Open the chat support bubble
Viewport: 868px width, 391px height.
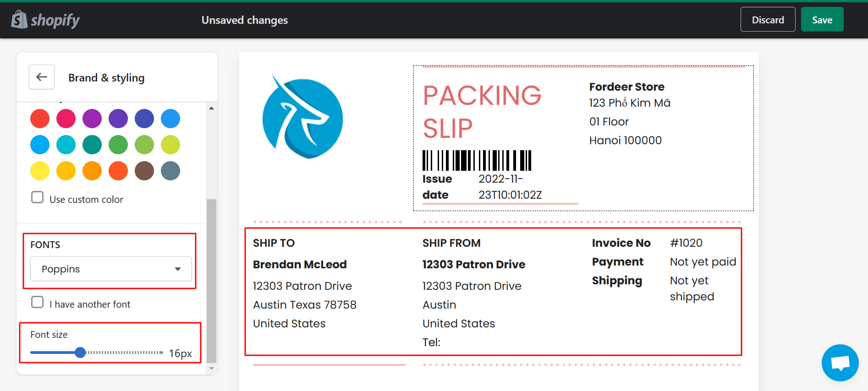[x=840, y=363]
